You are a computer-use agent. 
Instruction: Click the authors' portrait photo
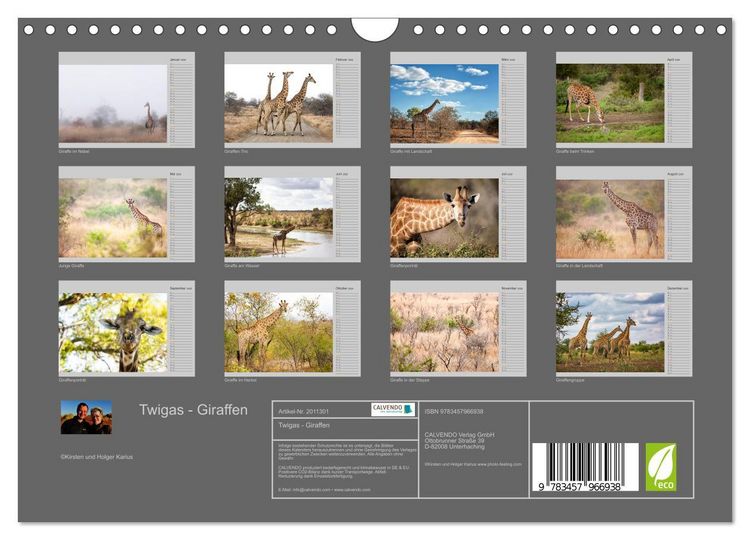86,417
